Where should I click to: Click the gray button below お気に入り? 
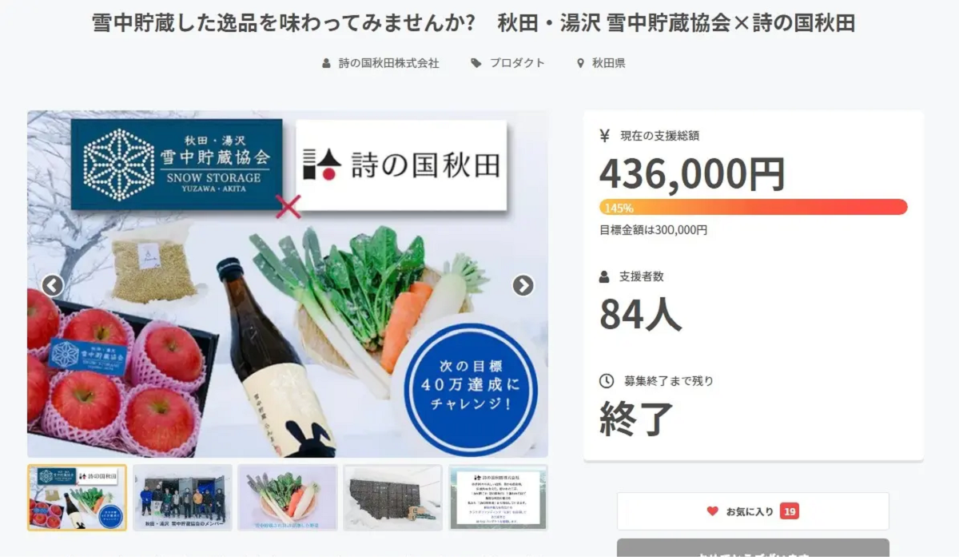point(753,549)
